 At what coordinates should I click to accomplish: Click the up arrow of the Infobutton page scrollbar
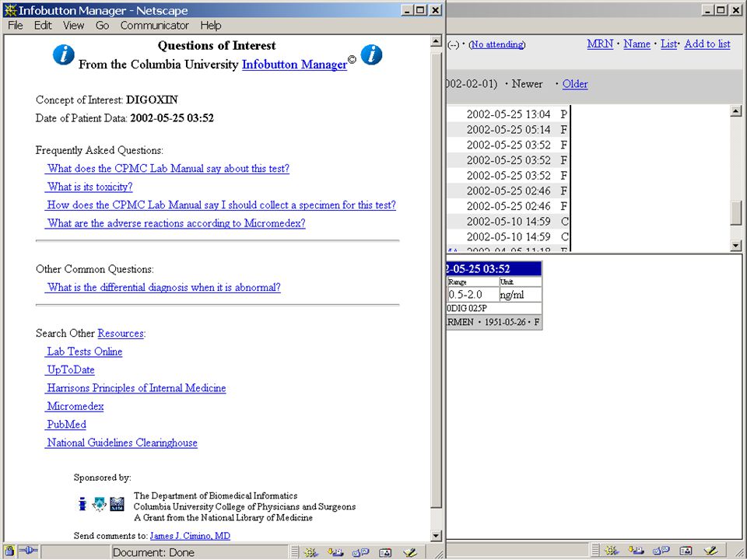point(436,41)
